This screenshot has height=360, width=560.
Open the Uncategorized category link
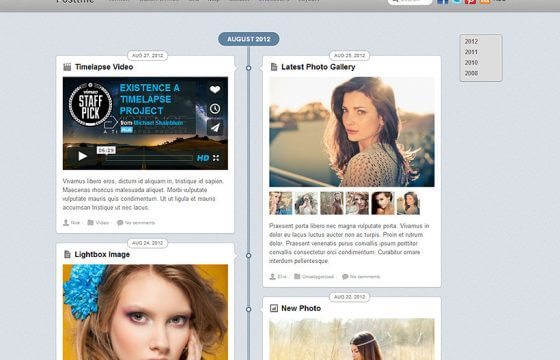point(318,276)
